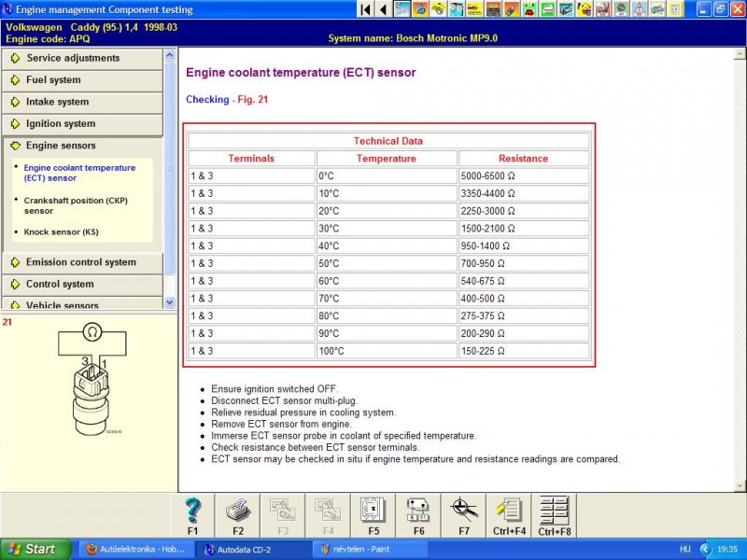Expand the Fuel system section
The width and height of the screenshot is (747, 560).
(x=82, y=80)
